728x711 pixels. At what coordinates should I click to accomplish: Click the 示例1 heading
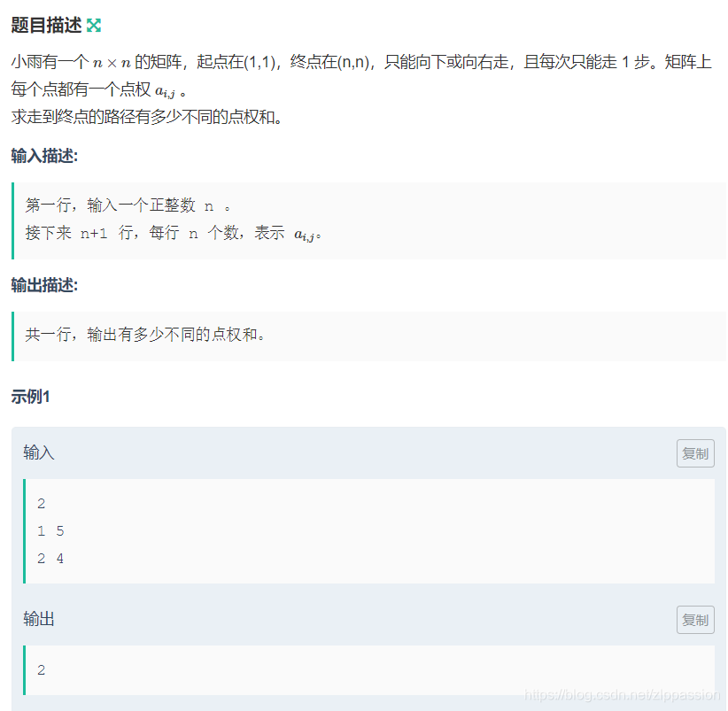click(x=31, y=397)
